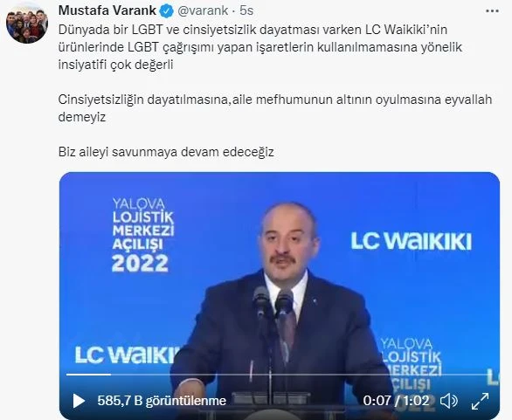Click the line Biz aileyi savunmaya devam edeceğiz
This screenshot has height=420, width=512.
[166, 152]
